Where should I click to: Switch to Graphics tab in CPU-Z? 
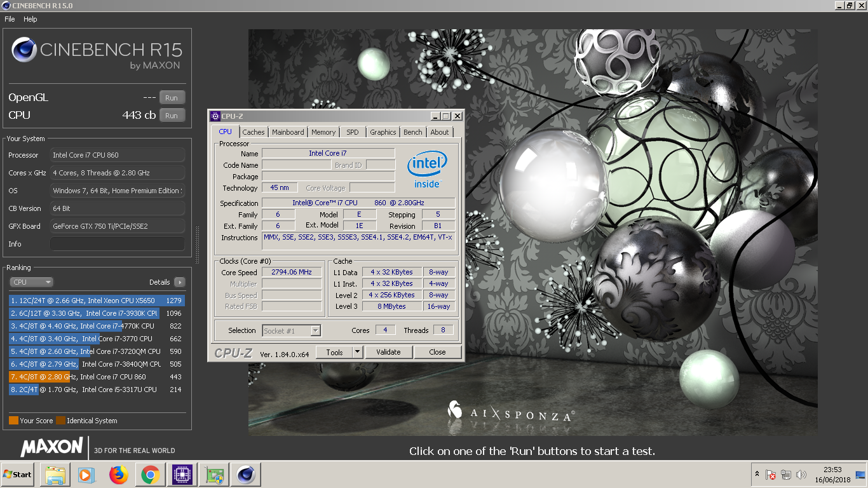point(383,132)
